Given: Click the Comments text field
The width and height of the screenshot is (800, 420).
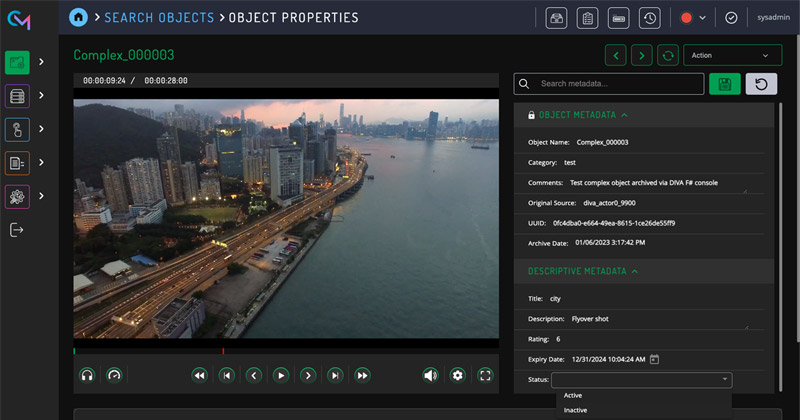Looking at the screenshot, I should point(659,183).
